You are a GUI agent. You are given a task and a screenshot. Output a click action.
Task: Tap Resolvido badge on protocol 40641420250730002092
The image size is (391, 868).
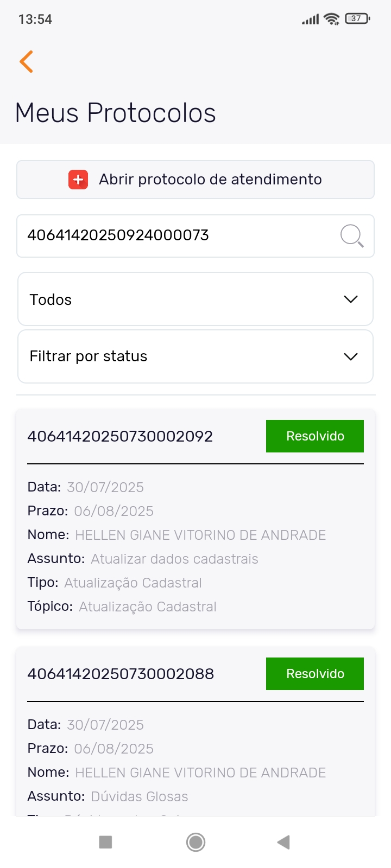pos(315,436)
